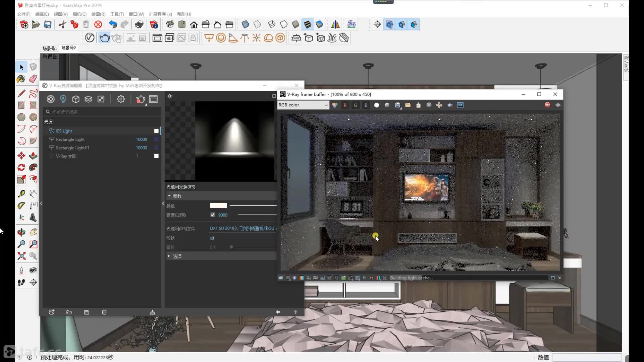Adjust the intensity slider
The height and width of the screenshot is (362, 644).
(x=257, y=215)
